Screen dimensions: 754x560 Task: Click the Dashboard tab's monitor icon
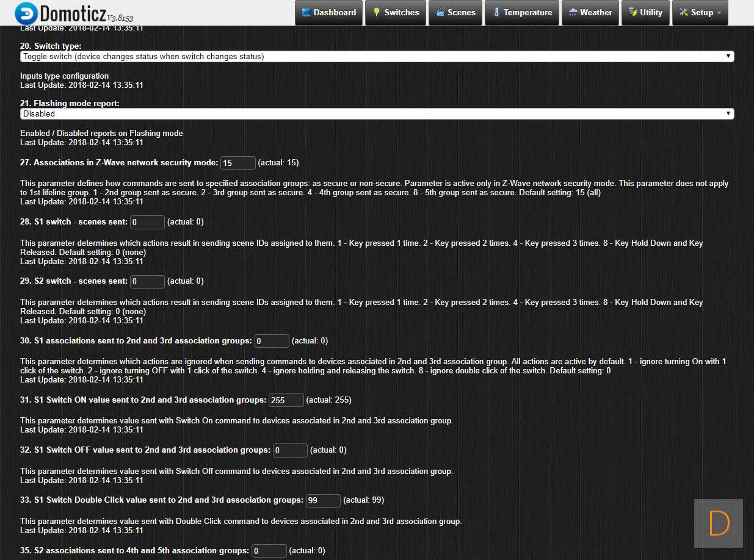(306, 12)
